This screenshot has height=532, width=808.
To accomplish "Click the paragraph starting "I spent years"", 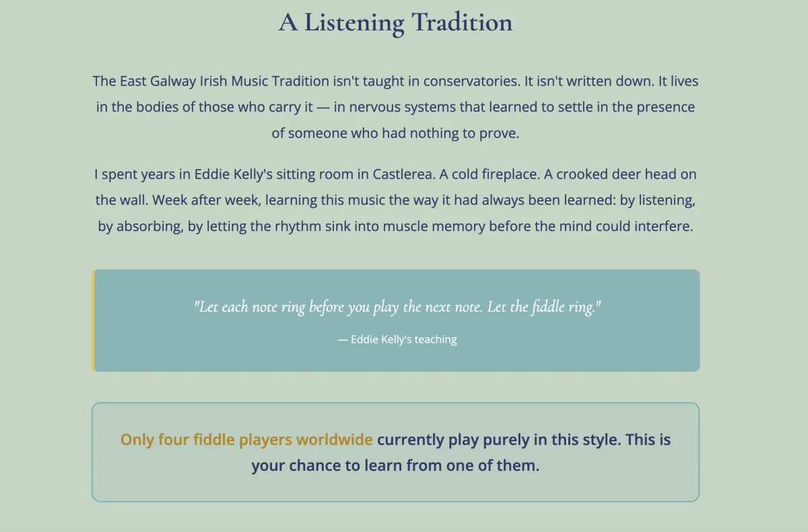I will click(395, 200).
